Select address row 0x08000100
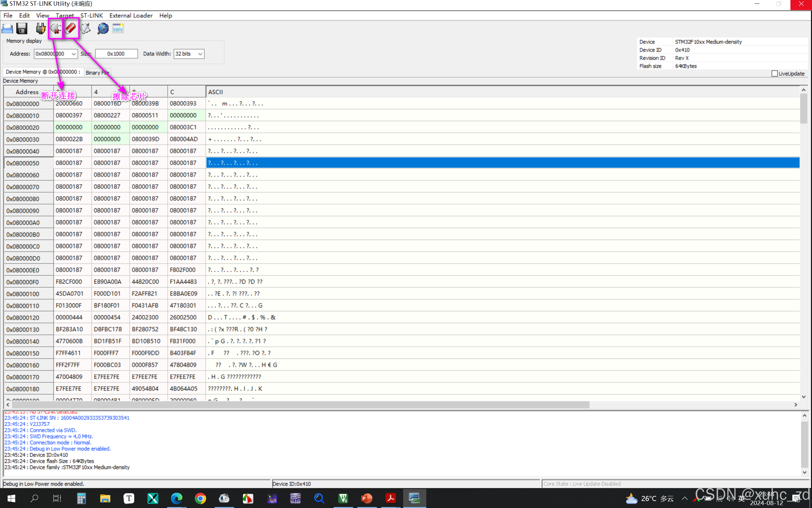 29,294
